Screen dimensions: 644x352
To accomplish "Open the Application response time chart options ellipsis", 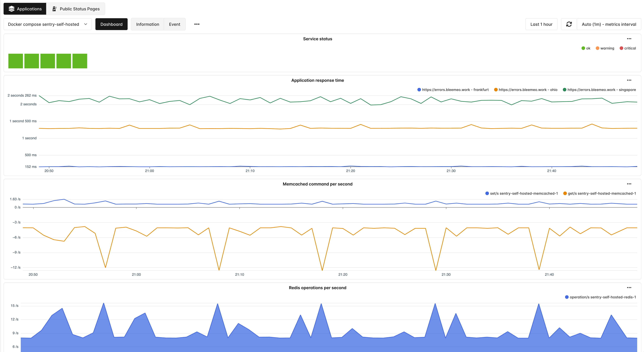I will [x=629, y=80].
